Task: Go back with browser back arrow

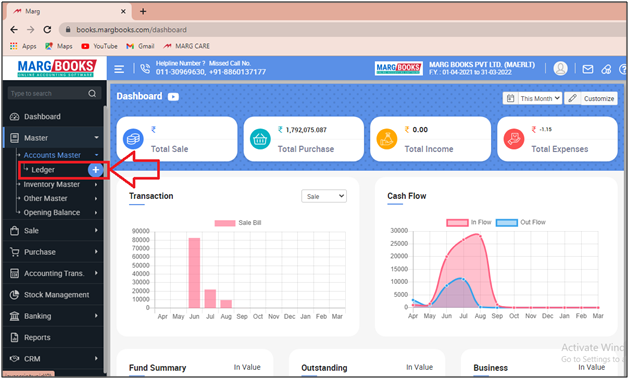Action: click(14, 29)
